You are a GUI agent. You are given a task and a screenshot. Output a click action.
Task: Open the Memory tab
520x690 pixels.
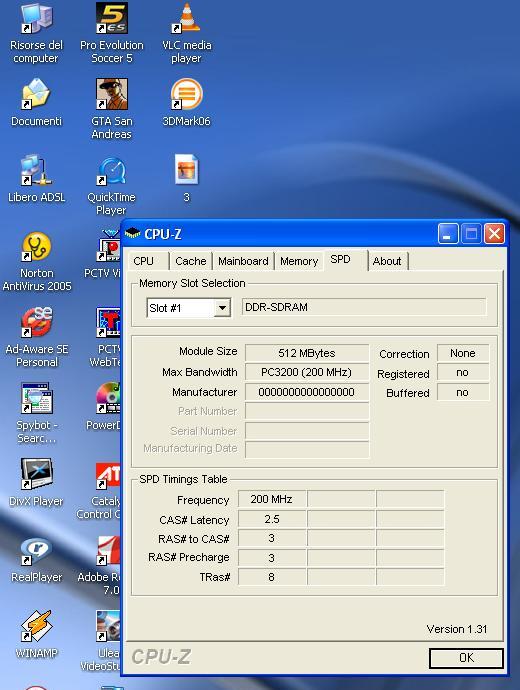(x=299, y=261)
